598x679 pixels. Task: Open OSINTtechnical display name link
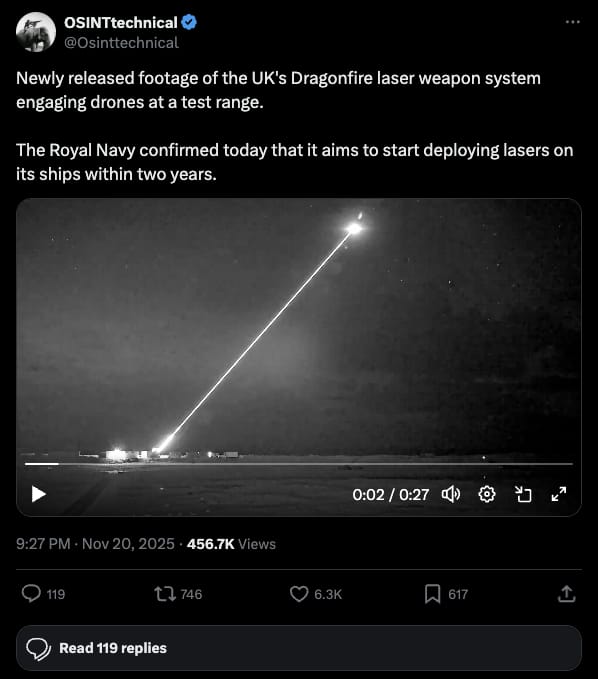121,23
